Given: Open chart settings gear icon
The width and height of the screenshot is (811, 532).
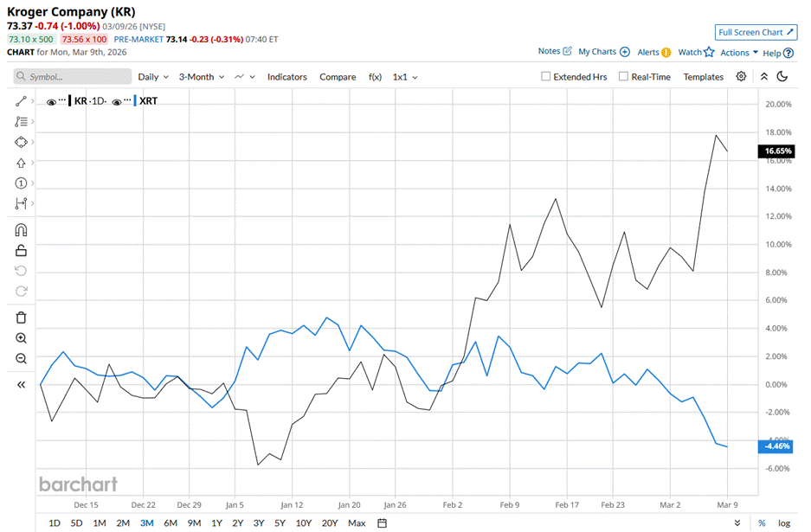Looking at the screenshot, I should pyautogui.click(x=741, y=76).
